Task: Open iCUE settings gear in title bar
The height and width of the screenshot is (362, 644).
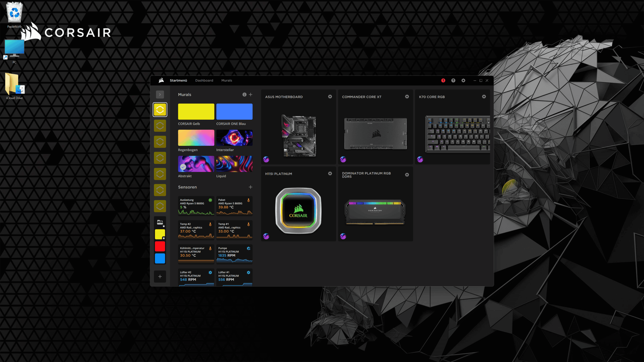Action: (x=463, y=80)
